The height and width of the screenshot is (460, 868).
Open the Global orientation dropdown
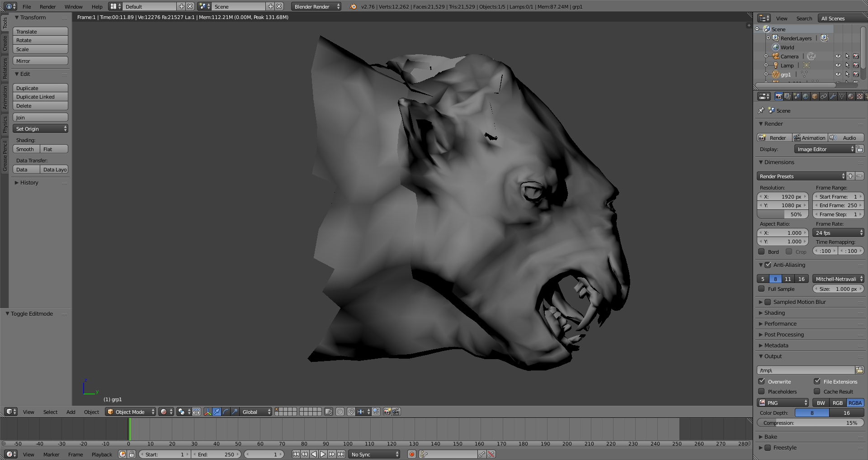255,412
